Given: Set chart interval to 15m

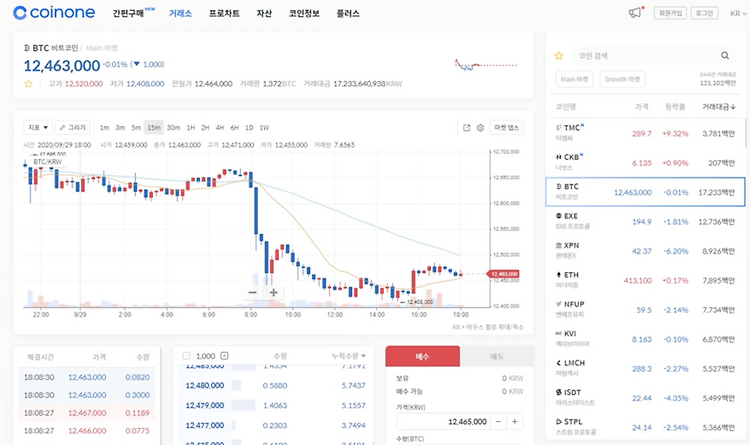Looking at the screenshot, I should tap(154, 128).
